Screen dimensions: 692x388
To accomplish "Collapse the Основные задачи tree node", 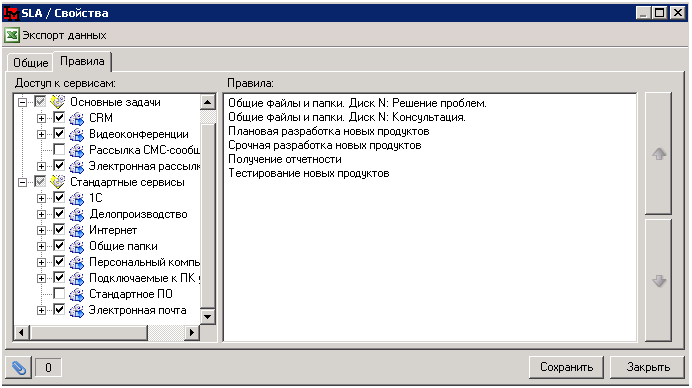I will [22, 102].
